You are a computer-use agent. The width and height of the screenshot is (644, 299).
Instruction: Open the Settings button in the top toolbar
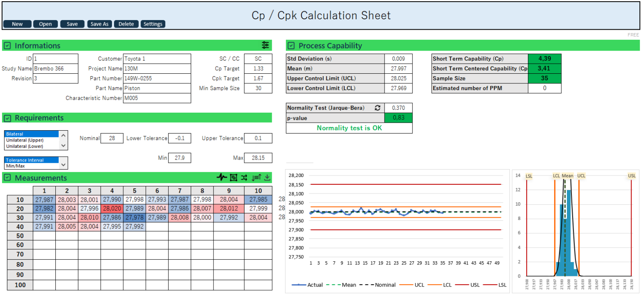[x=153, y=24]
